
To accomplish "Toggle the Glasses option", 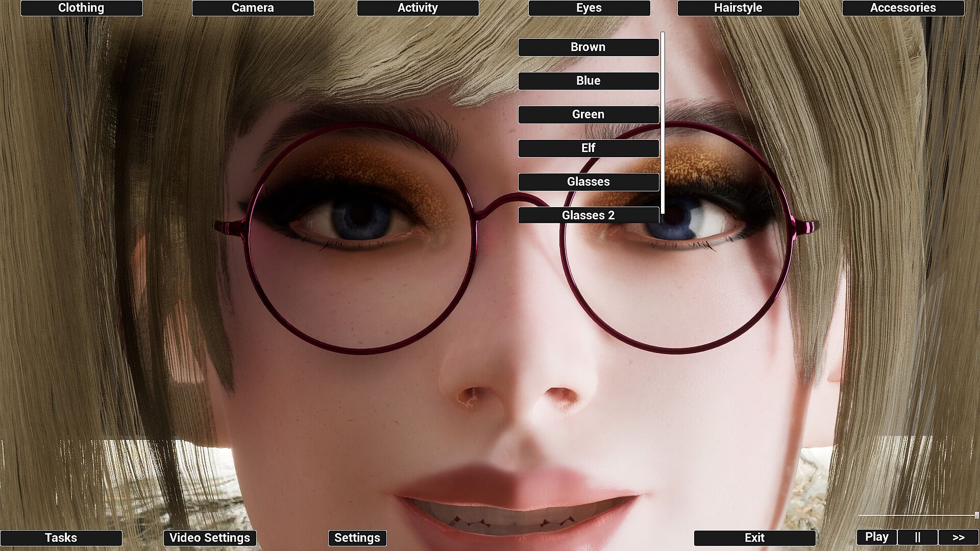I will tap(588, 182).
